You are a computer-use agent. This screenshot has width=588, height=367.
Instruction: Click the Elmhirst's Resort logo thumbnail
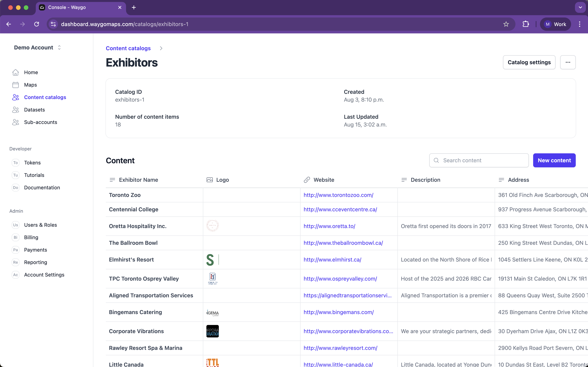coord(212,259)
